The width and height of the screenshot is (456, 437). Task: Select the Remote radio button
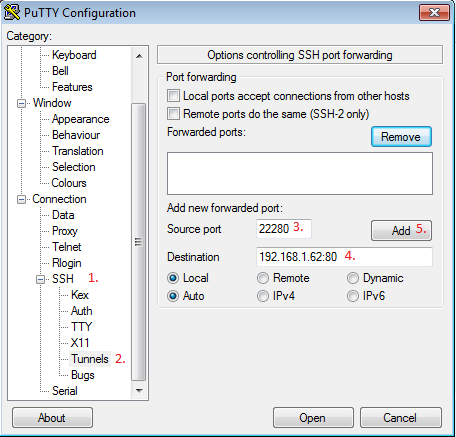pyautogui.click(x=263, y=278)
